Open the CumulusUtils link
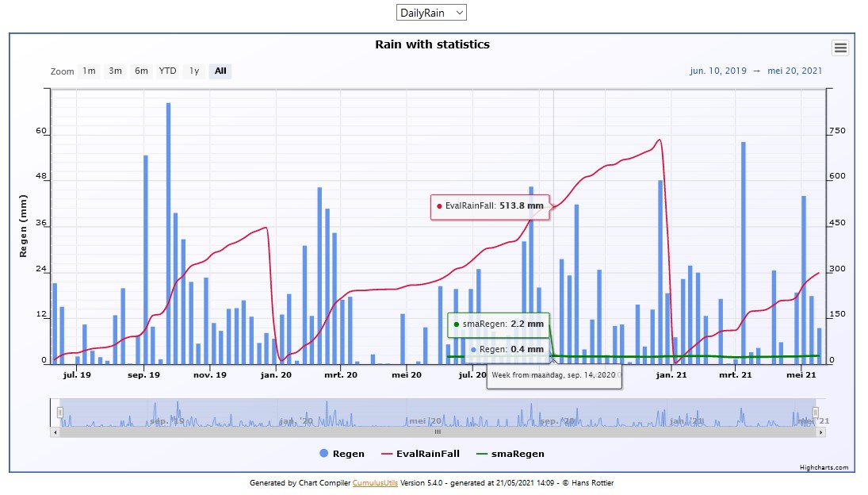Image resolution: width=868 pixels, height=495 pixels. pos(375,482)
